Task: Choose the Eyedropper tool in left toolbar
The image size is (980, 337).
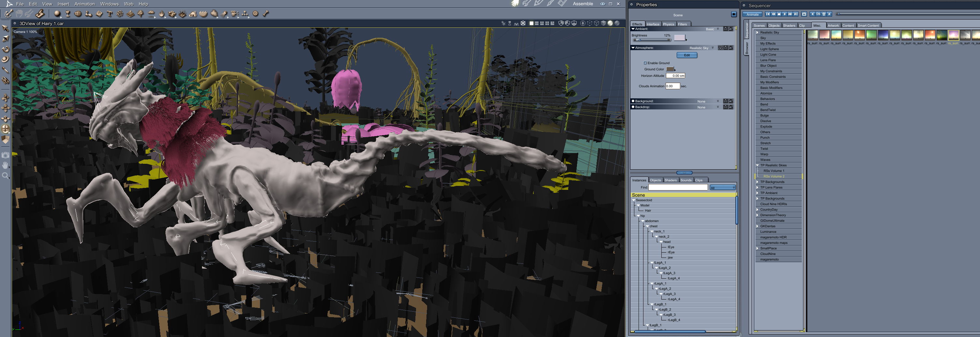Action: coord(5,70)
